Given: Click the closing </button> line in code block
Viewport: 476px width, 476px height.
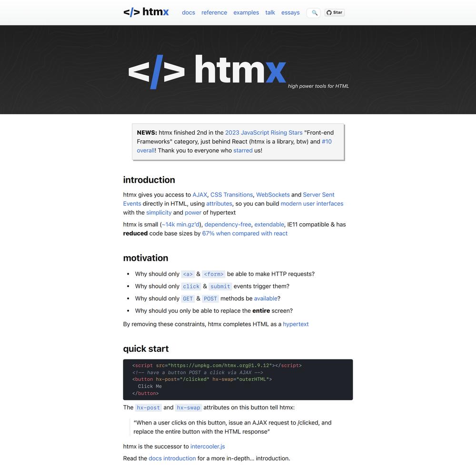Looking at the screenshot, I should [x=145, y=394].
